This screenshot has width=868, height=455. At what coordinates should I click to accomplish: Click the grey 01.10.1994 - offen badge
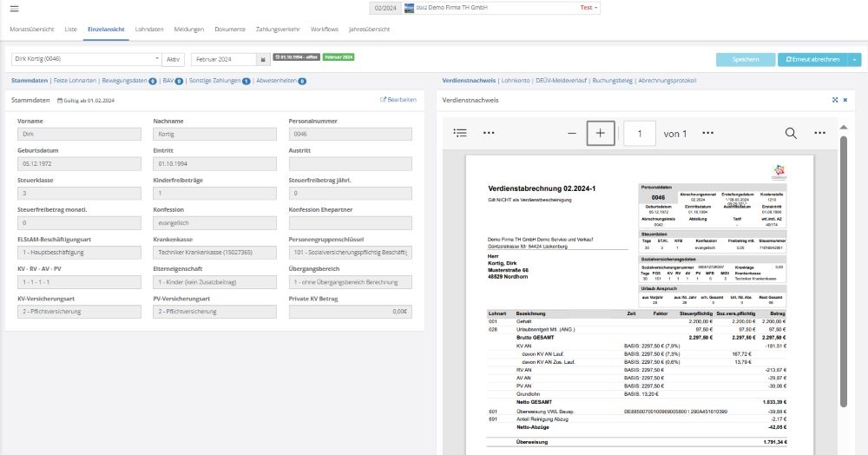pos(296,57)
